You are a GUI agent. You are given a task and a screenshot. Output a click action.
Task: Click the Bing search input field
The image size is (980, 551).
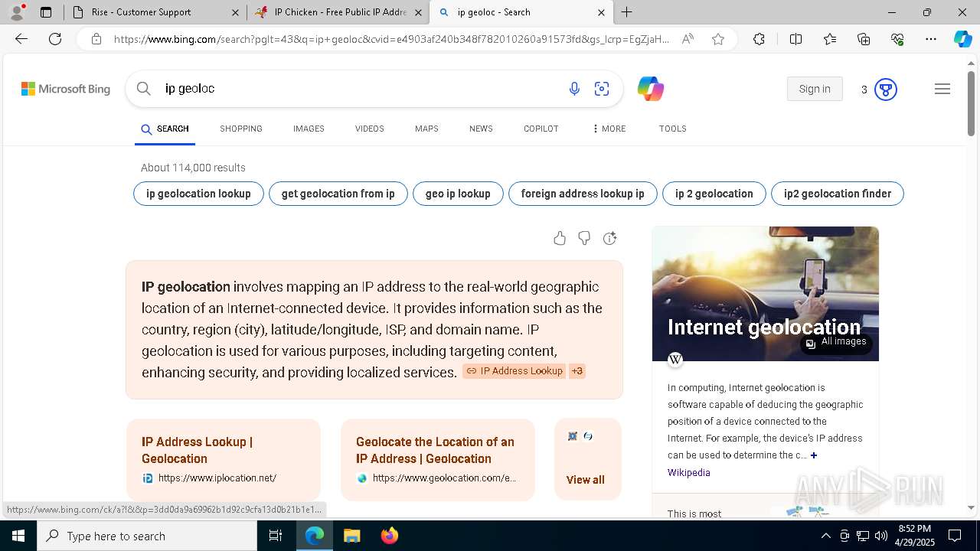(360, 89)
